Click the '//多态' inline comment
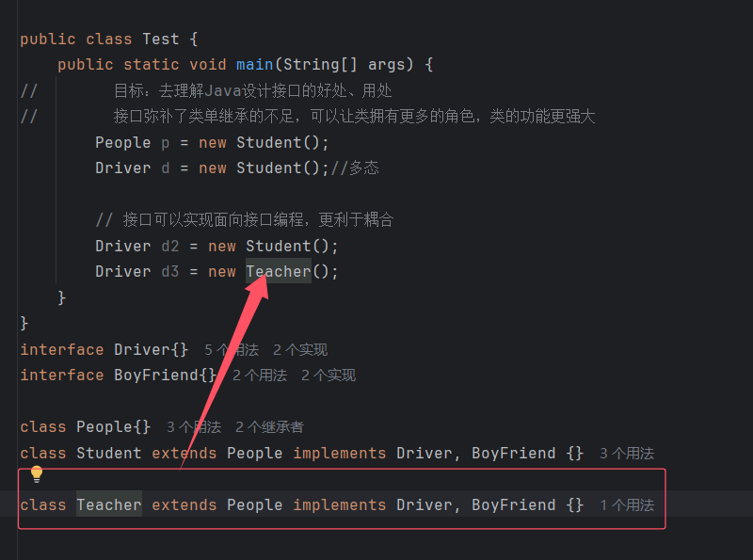This screenshot has height=560, width=753. 355,168
